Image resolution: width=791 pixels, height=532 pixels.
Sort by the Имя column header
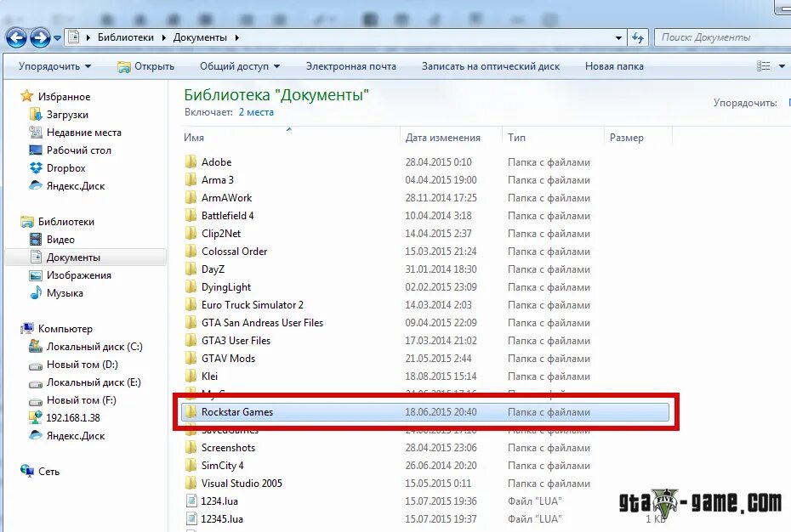pyautogui.click(x=290, y=137)
